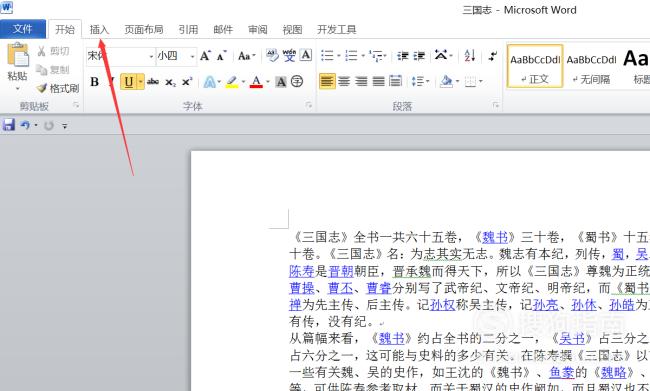This screenshot has width=650, height=391.
Task: Click the Enclose Characters (circled 字) icon
Action: pos(297,82)
